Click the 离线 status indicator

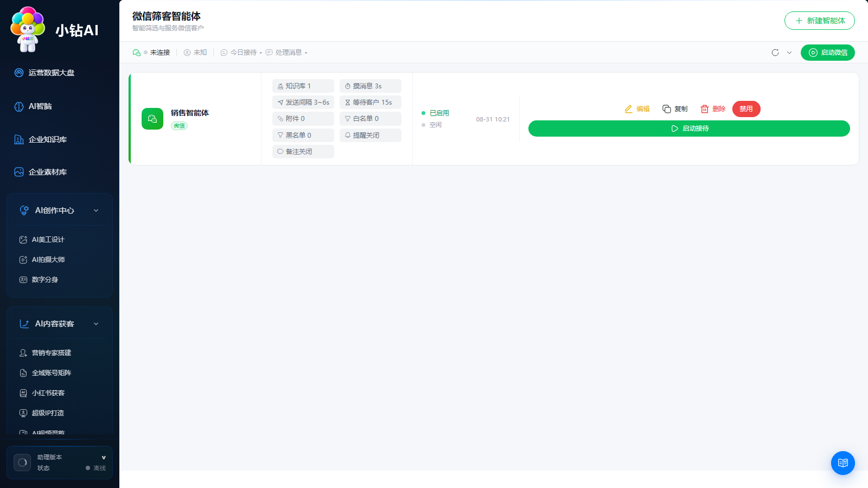(x=96, y=468)
